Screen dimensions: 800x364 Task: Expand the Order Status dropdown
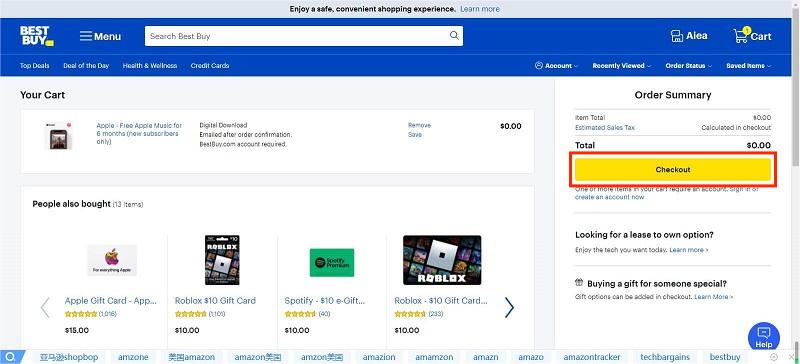(688, 66)
